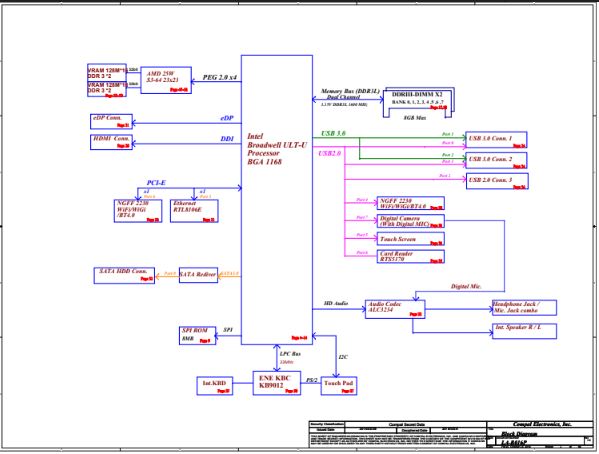
Task: Click the Int.KBD box
Action: (x=215, y=386)
